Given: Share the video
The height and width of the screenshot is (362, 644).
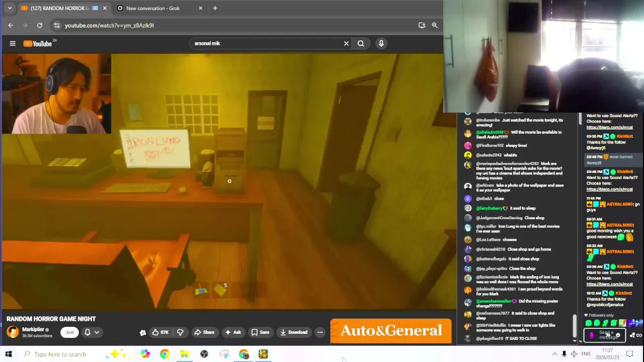Looking at the screenshot, I should coord(204,332).
